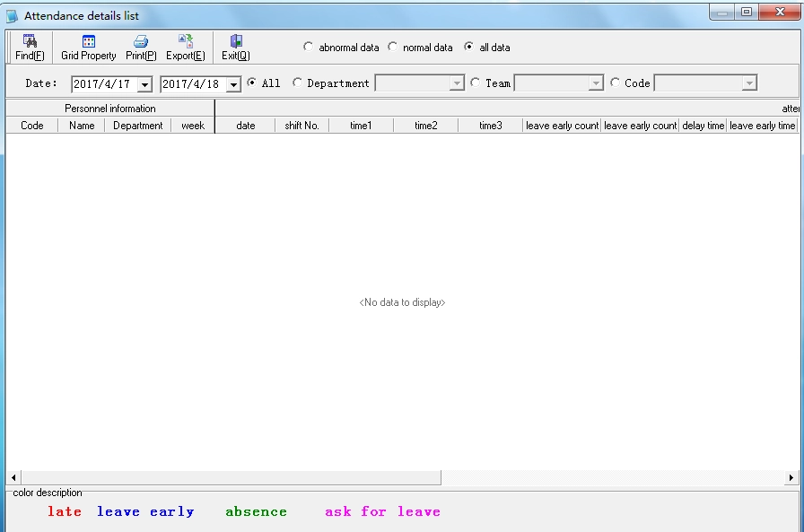804x532 pixels.
Task: Select the Department filter radio button
Action: point(297,83)
